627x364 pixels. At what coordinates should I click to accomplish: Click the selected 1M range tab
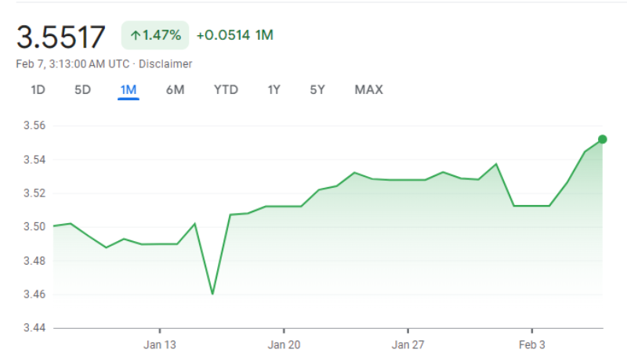click(x=129, y=90)
